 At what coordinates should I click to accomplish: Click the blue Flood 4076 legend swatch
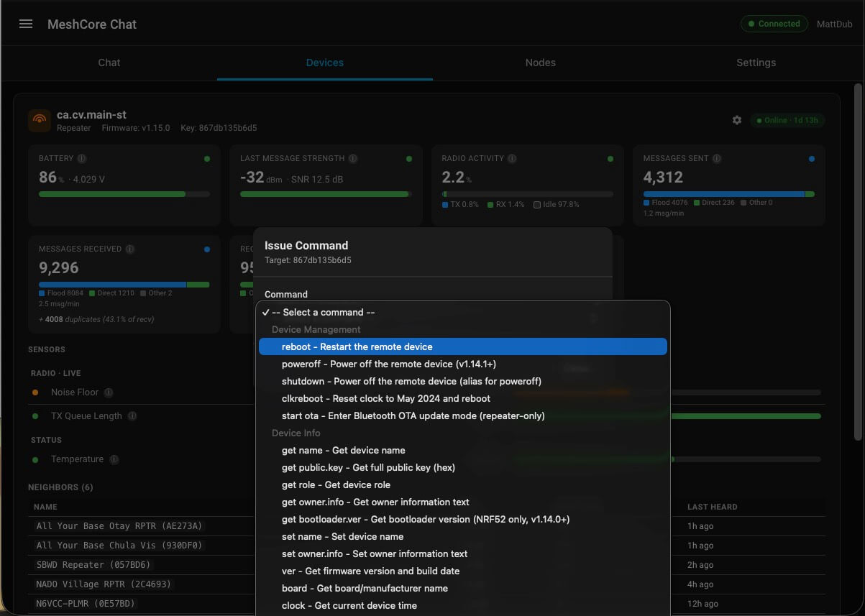point(646,203)
